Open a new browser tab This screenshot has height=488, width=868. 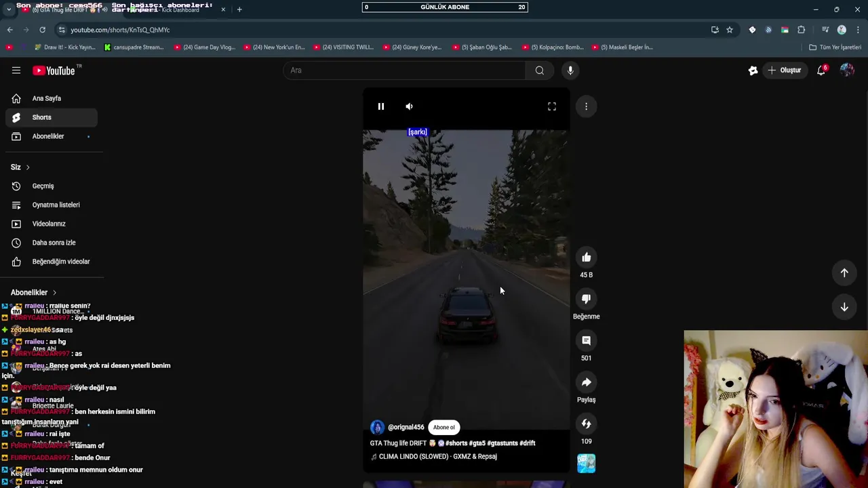click(x=239, y=9)
